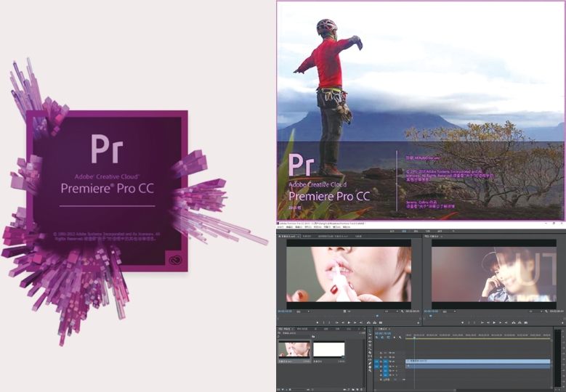Adjust Project panel thumbnail zoom slider
Image resolution: width=566 pixels, height=392 pixels.
point(297,390)
